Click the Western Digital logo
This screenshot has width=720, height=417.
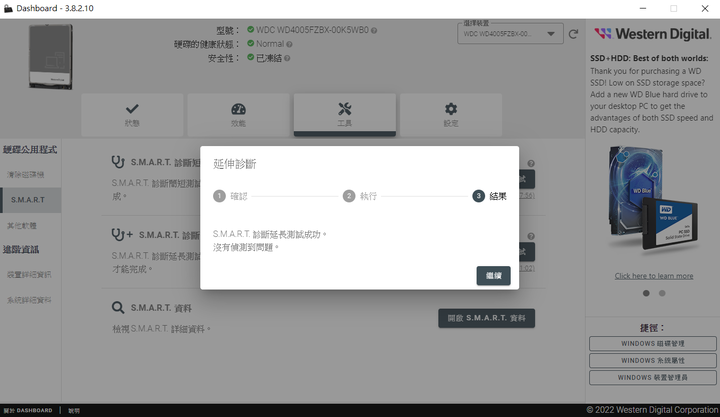652,34
